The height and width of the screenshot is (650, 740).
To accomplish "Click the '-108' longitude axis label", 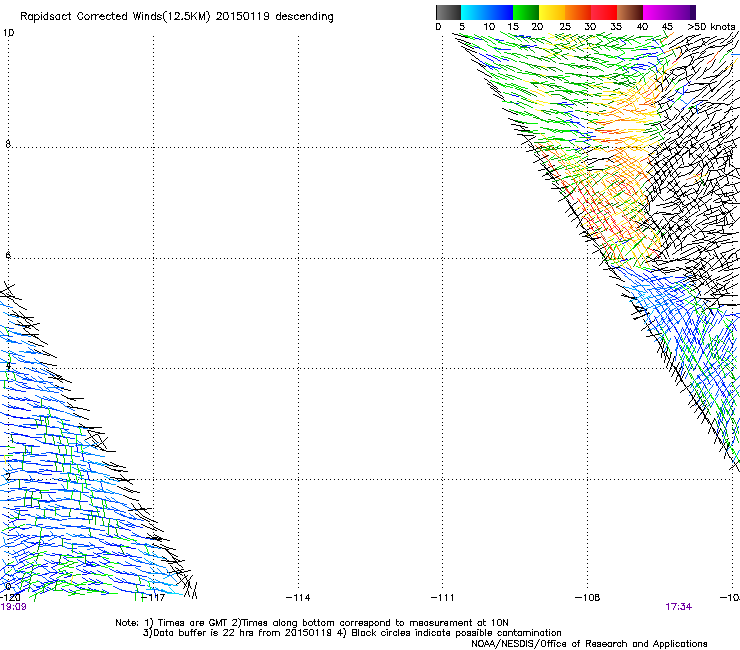I will coord(588,597).
